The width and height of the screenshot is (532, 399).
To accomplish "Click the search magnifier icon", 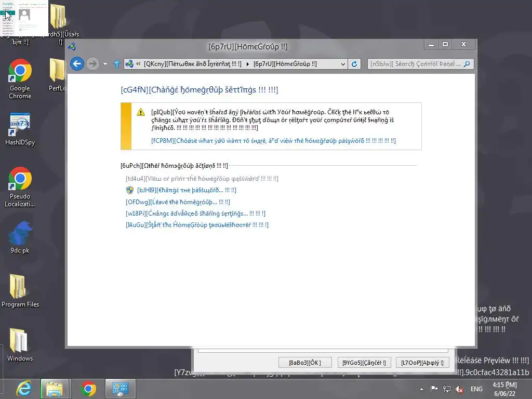I will [x=467, y=64].
